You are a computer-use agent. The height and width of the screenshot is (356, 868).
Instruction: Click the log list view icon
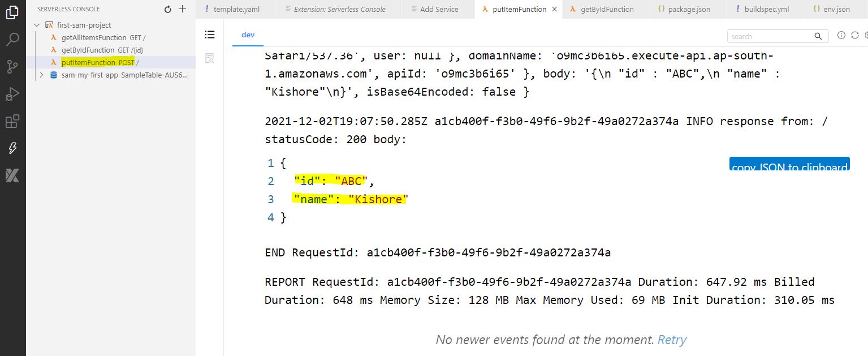click(x=210, y=35)
